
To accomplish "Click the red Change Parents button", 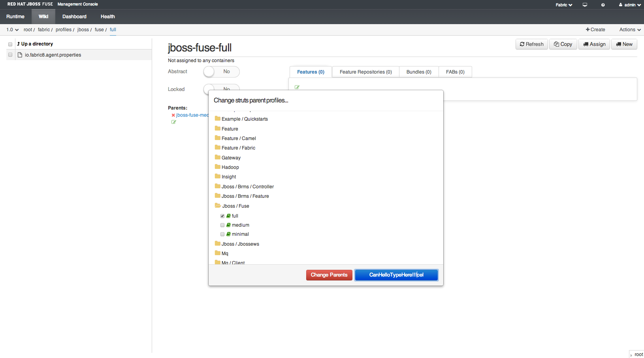I will tap(329, 275).
